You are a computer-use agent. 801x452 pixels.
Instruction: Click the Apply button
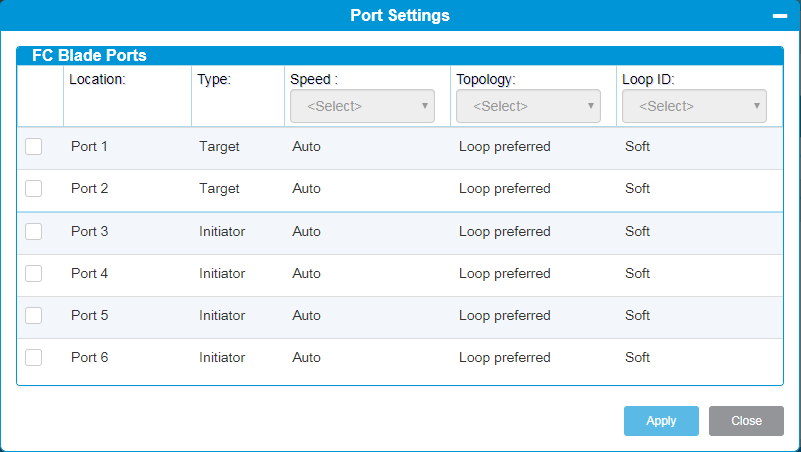[x=661, y=421]
